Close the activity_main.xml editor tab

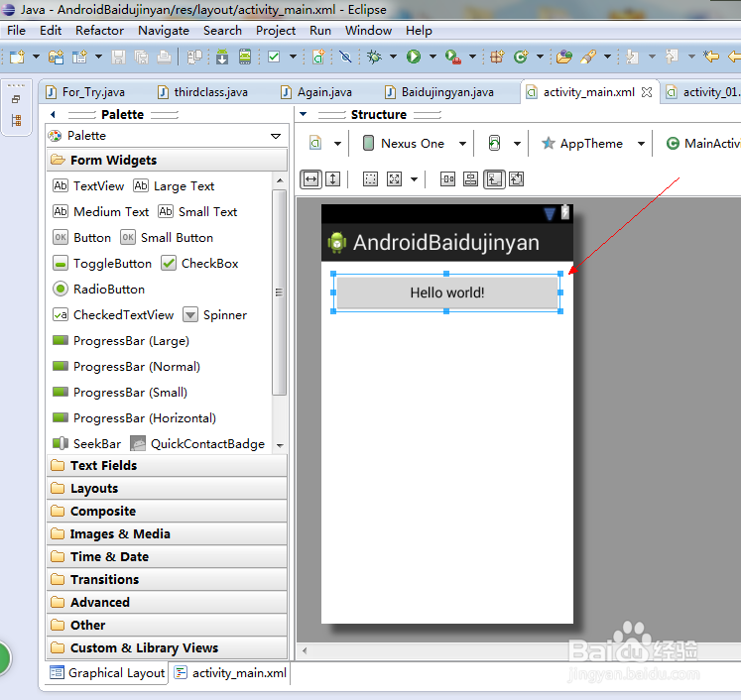tap(647, 92)
